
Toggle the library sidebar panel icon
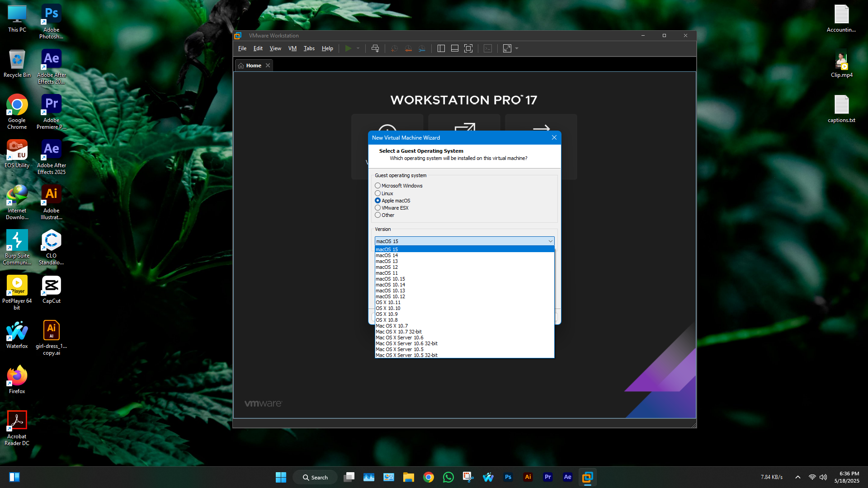pos(441,48)
